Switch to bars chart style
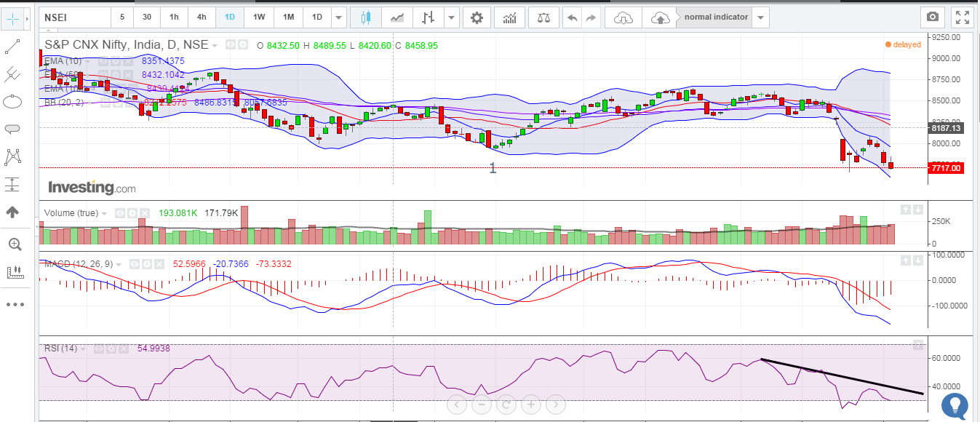The image size is (980, 422). [429, 17]
